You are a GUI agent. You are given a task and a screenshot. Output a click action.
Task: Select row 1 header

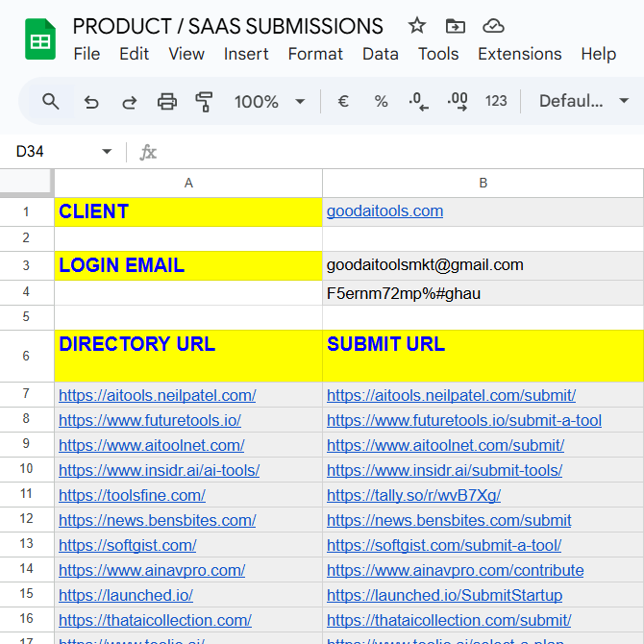[27, 211]
